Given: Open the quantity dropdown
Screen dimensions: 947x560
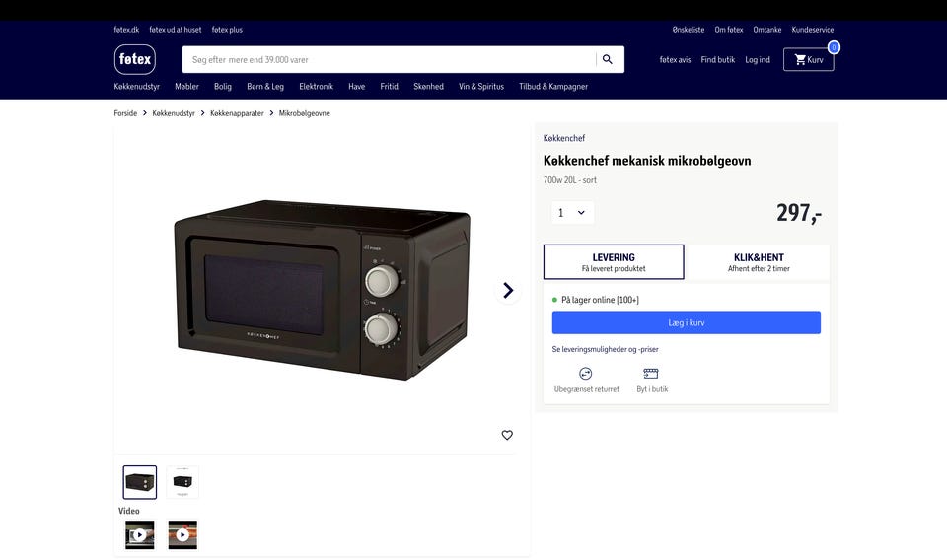Looking at the screenshot, I should click(572, 212).
